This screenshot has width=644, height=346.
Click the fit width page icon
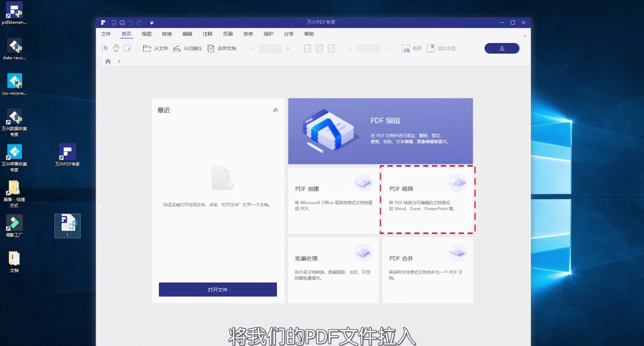[x=307, y=48]
